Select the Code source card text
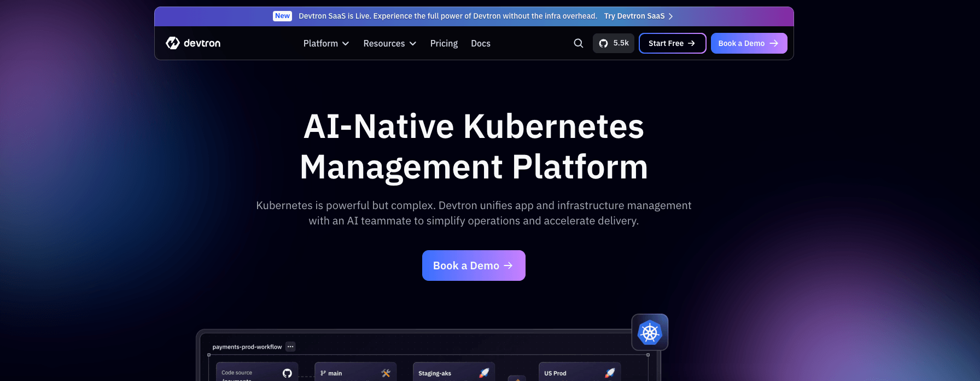980x381 pixels. click(237, 373)
